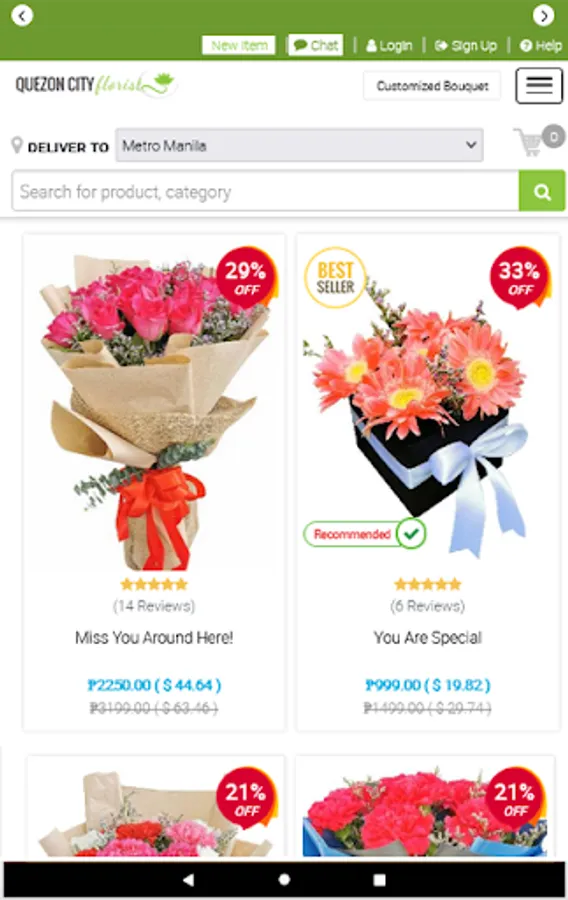Tap the Android home circle button
Viewport: 568px width, 900px height.
pyautogui.click(x=284, y=879)
